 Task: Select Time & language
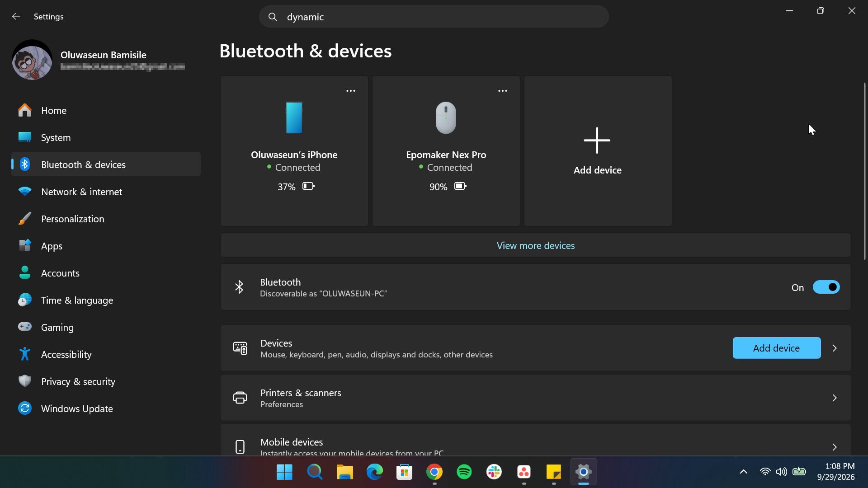coord(106,300)
